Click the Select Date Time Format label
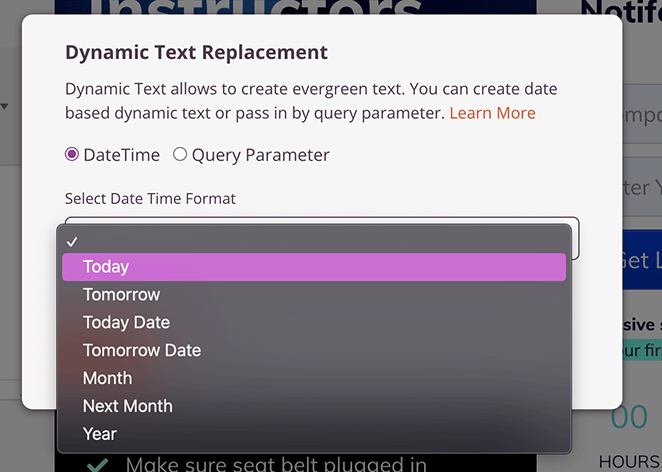 pos(150,198)
